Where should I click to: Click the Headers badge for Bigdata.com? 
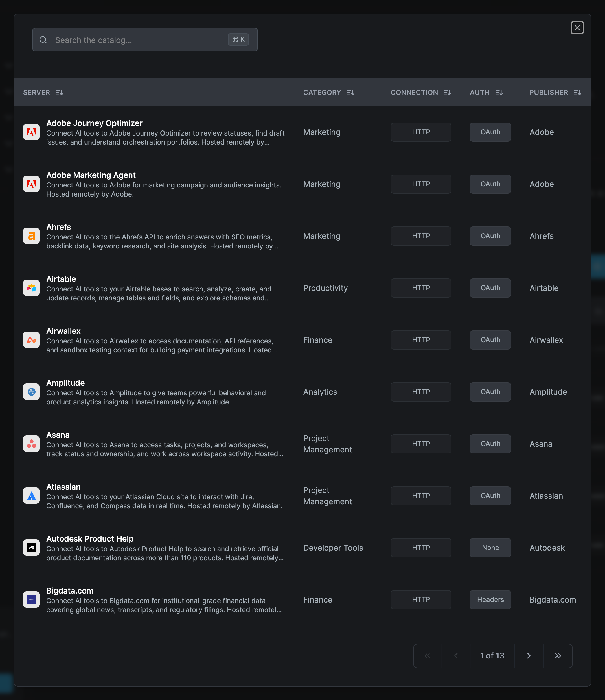point(490,600)
